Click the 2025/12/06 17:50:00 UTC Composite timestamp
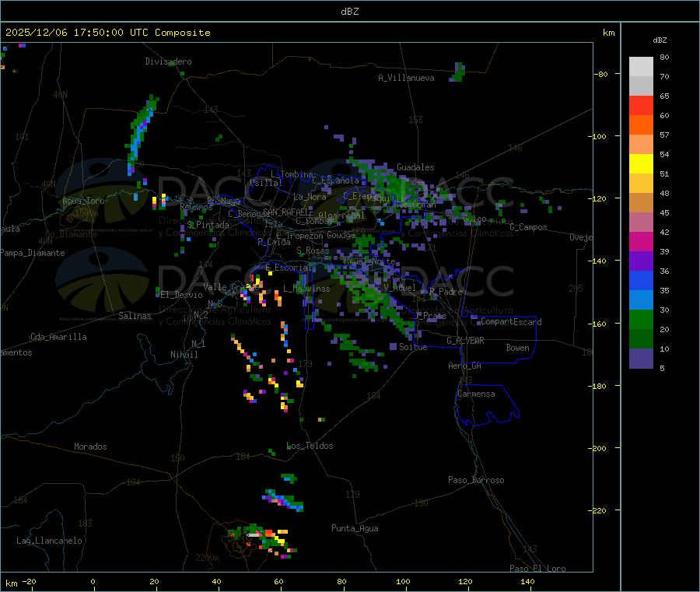 tap(107, 33)
